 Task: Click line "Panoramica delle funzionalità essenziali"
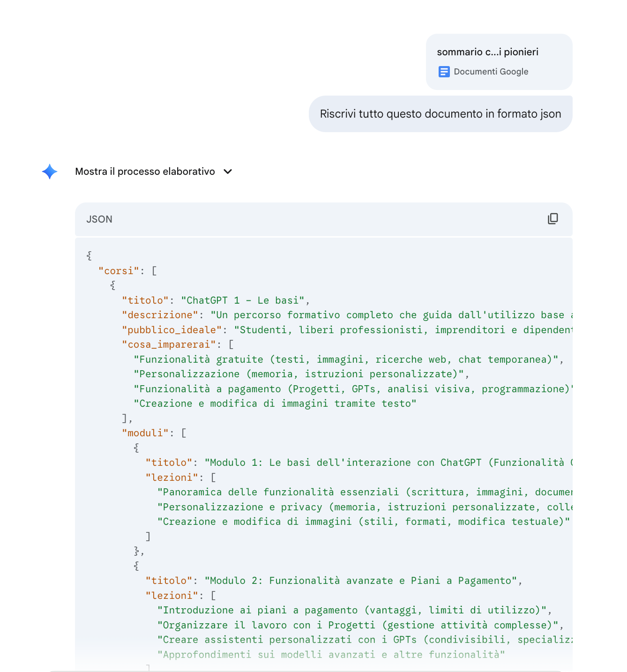click(x=365, y=492)
